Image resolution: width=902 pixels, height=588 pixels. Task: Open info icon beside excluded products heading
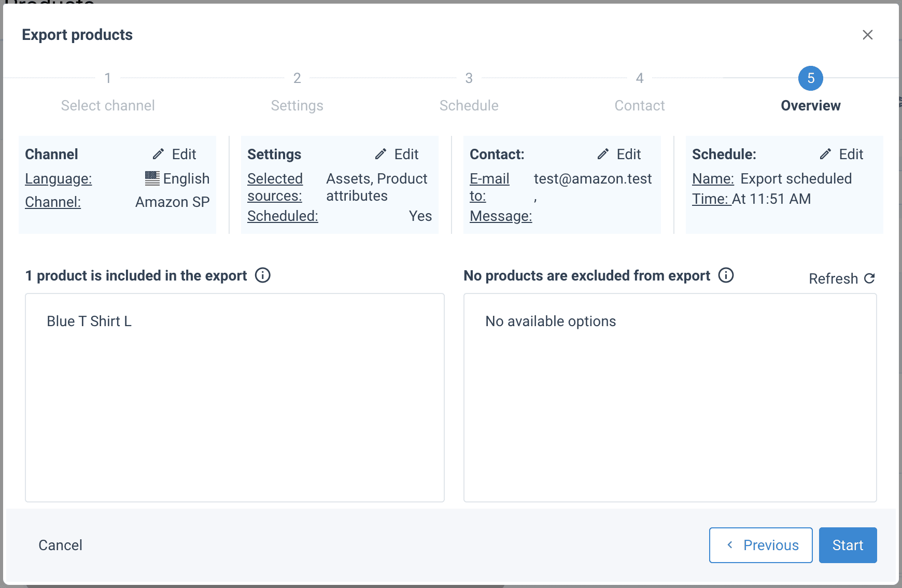click(726, 275)
